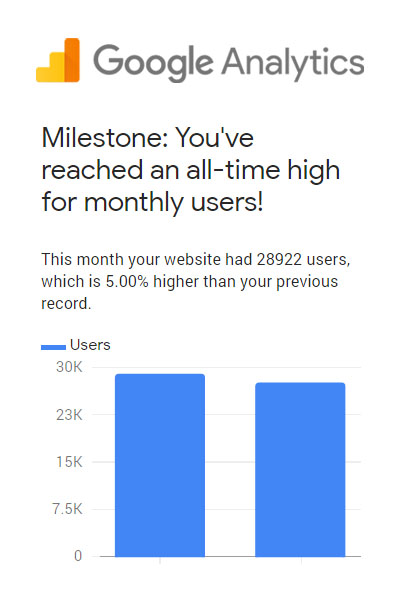Click the 23K axis label
Image resolution: width=400 pixels, height=600 pixels.
[x=69, y=414]
